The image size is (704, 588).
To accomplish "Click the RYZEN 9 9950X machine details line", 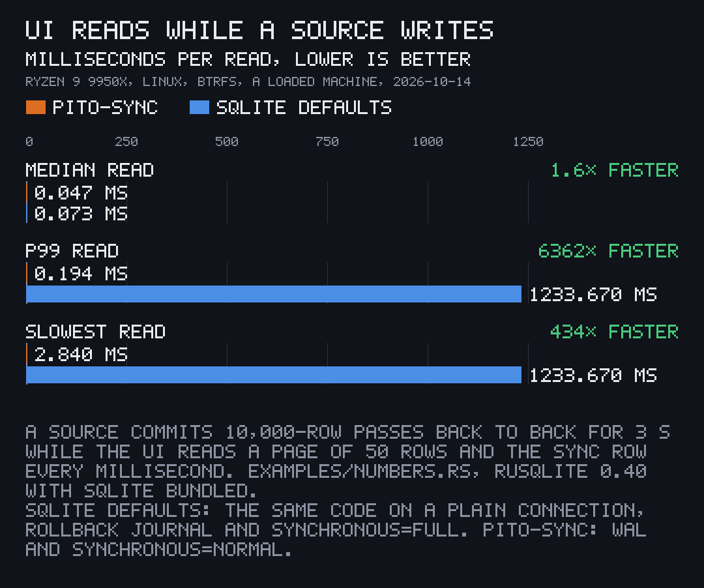I will click(248, 81).
